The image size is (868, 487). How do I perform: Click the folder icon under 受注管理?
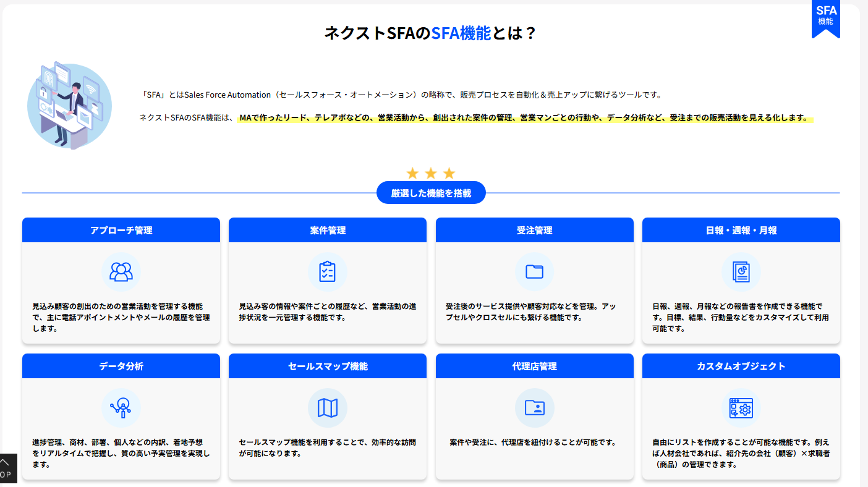click(x=534, y=272)
